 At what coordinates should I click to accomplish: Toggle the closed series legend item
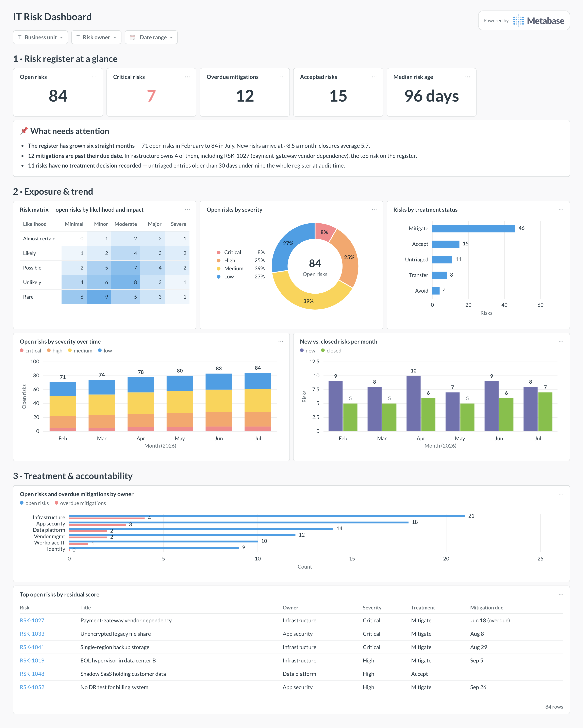[x=331, y=351]
